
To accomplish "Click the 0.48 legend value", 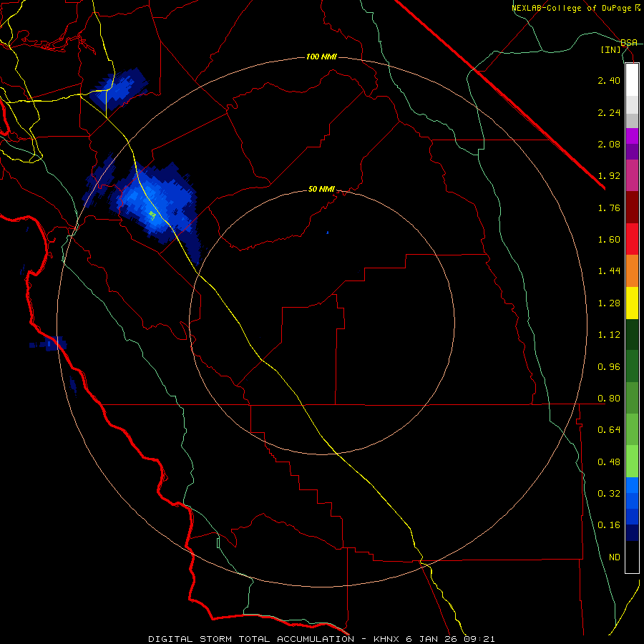I will [x=609, y=462].
